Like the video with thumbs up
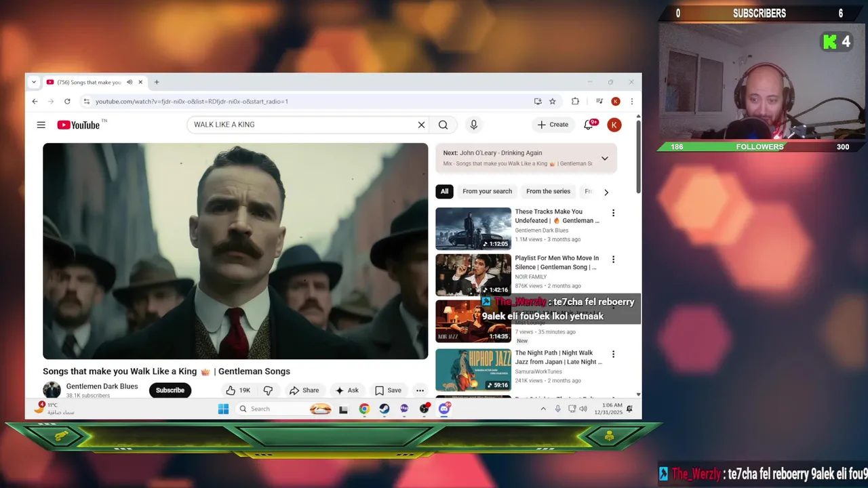The width and height of the screenshot is (868, 488). click(238, 390)
